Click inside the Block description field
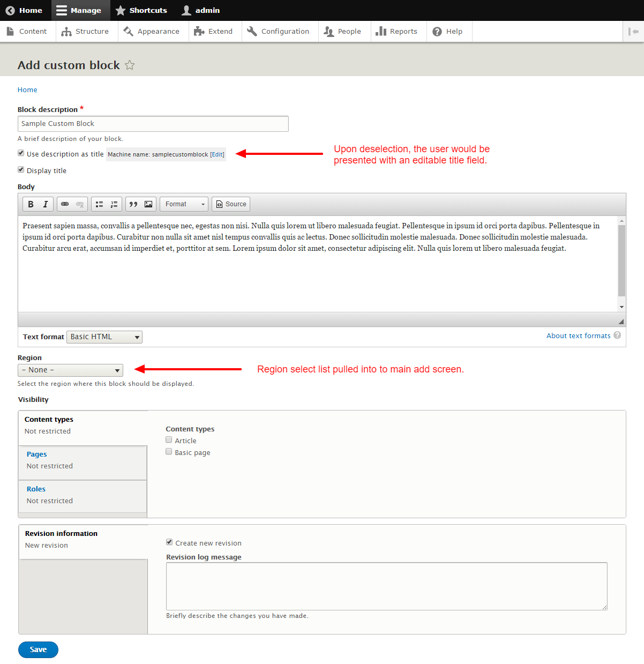This screenshot has width=644, height=664. tap(153, 123)
